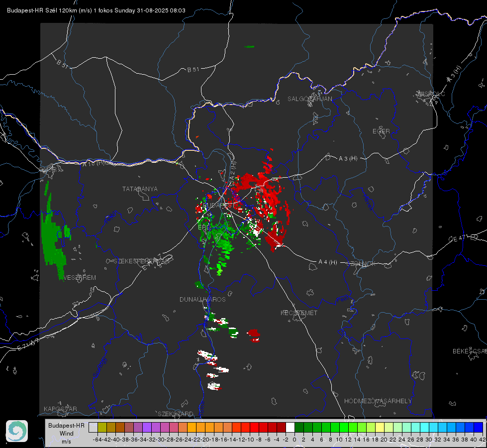Click the 'Pest' county label
Viewport: 487px width, 448px height.
pos(343,300)
